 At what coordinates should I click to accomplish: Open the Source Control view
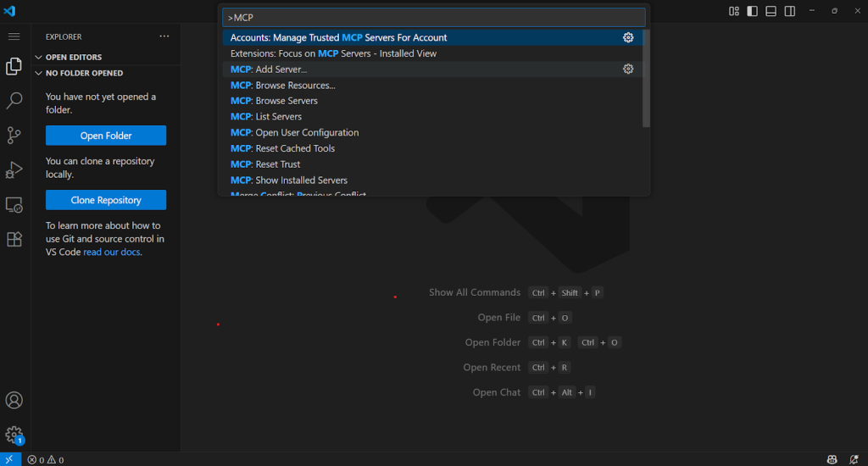point(14,136)
